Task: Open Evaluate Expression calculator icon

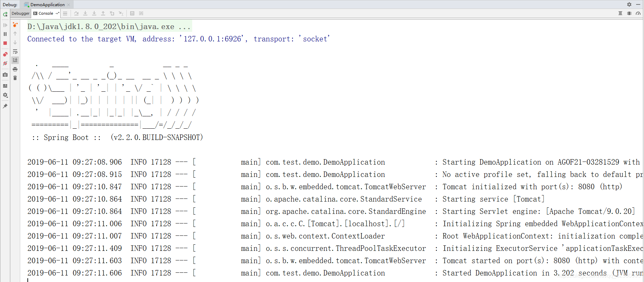Action: coord(132,13)
